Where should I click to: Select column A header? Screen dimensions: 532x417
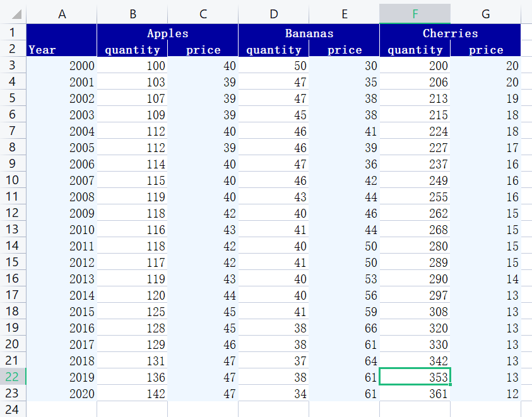click(x=61, y=13)
